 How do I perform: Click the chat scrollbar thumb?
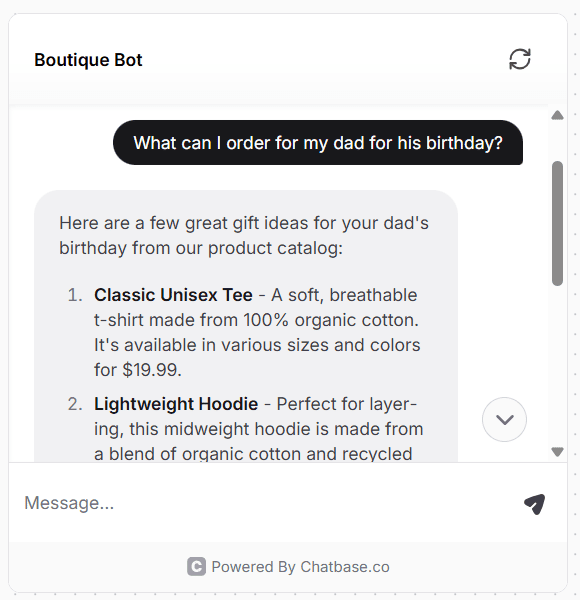(x=557, y=223)
